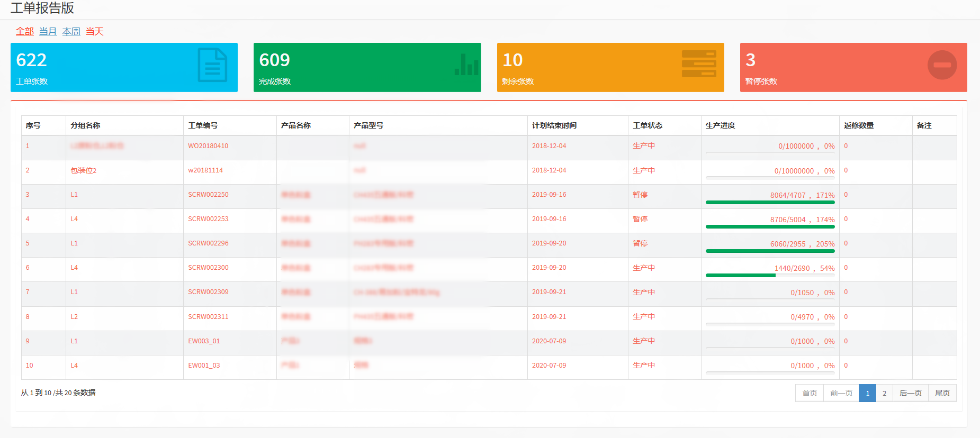The image size is (980, 438).
Task: Click the minus circle icon on paused card
Action: pyautogui.click(x=942, y=65)
